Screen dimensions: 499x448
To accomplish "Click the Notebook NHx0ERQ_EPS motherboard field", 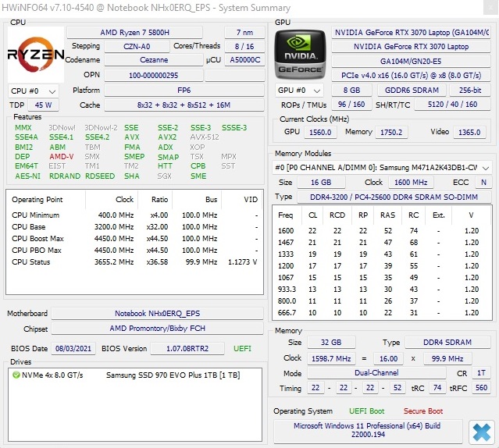I will 158,314.
